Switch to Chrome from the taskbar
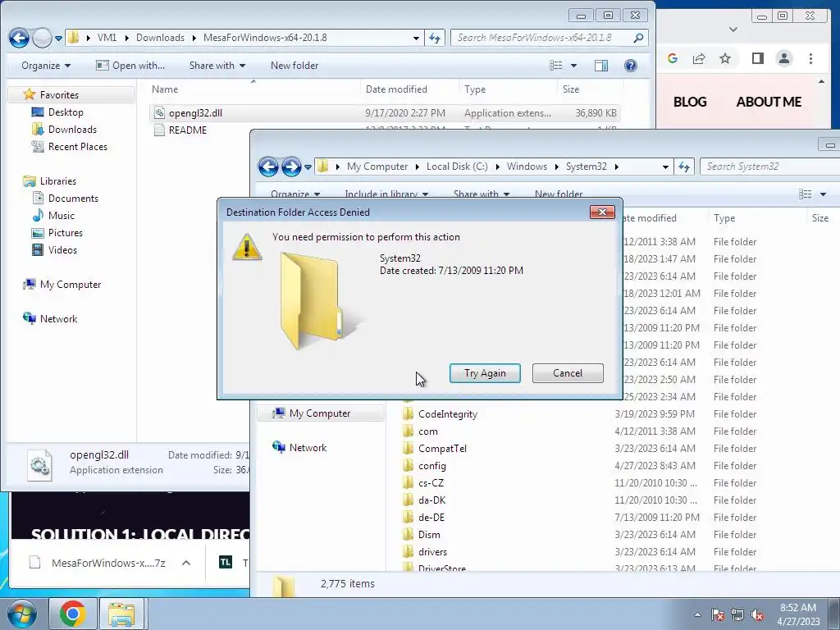The width and height of the screenshot is (840, 630). 72,614
